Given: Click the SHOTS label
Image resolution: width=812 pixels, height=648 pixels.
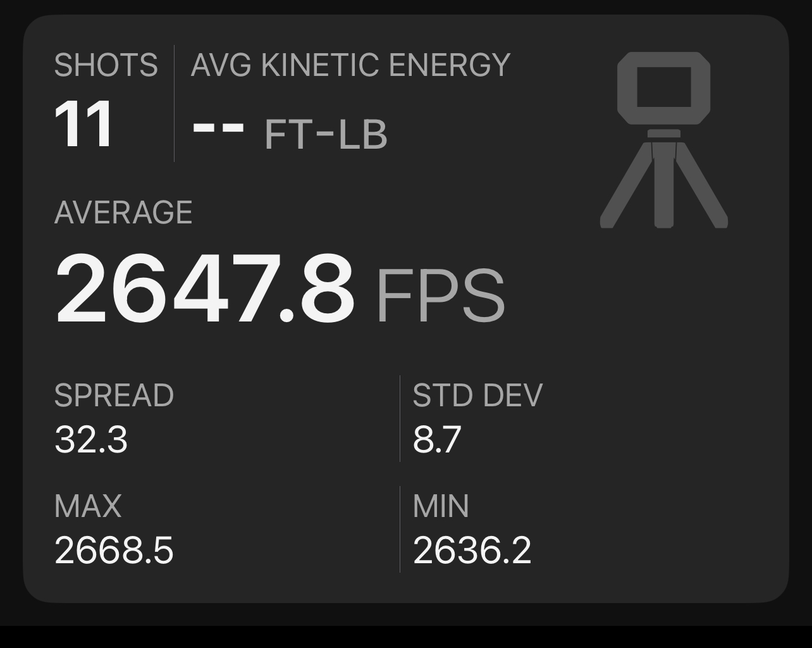Looking at the screenshot, I should (x=106, y=65).
